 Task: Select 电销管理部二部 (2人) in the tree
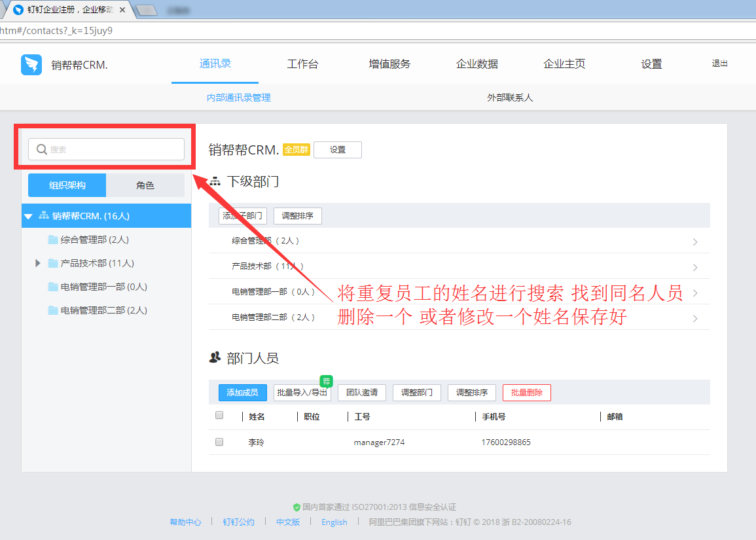pos(103,310)
